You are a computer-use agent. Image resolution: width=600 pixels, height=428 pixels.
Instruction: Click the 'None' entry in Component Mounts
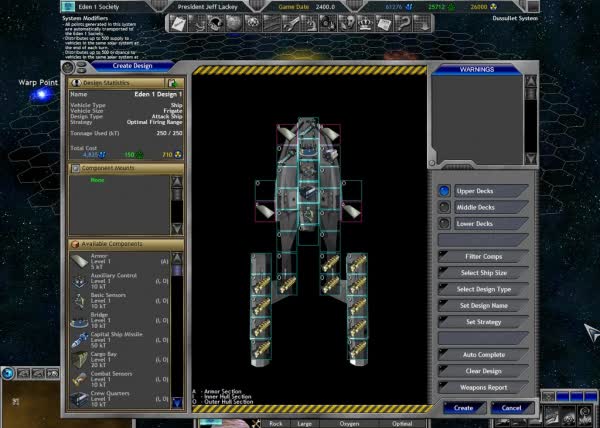tap(97, 180)
